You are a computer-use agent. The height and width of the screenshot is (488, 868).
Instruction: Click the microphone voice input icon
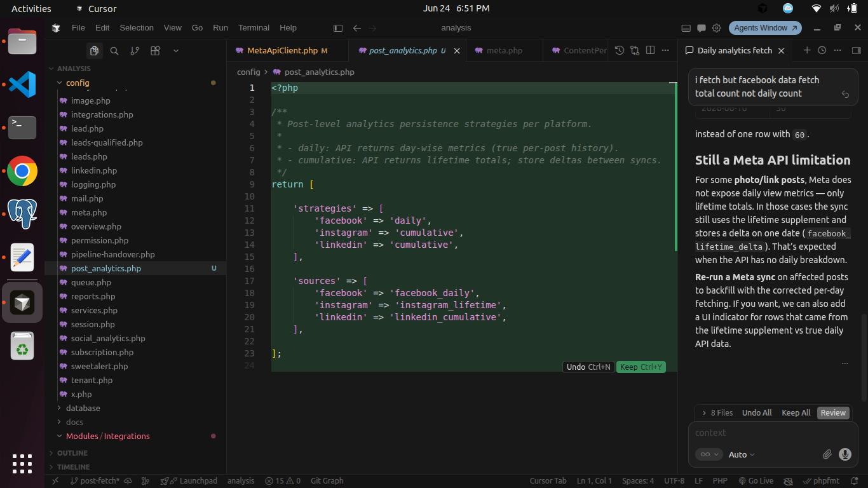coord(844,454)
